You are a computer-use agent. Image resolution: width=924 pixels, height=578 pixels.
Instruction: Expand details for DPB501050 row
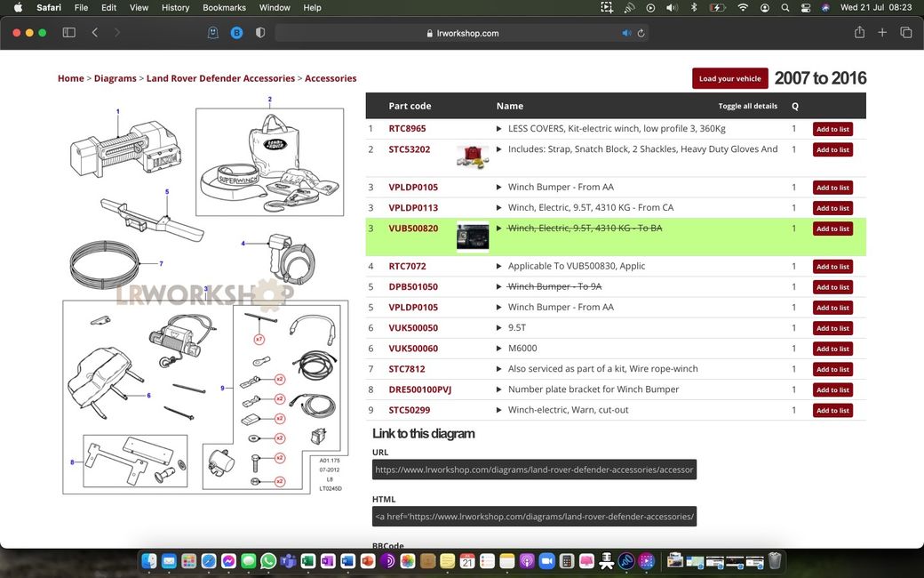(x=499, y=286)
